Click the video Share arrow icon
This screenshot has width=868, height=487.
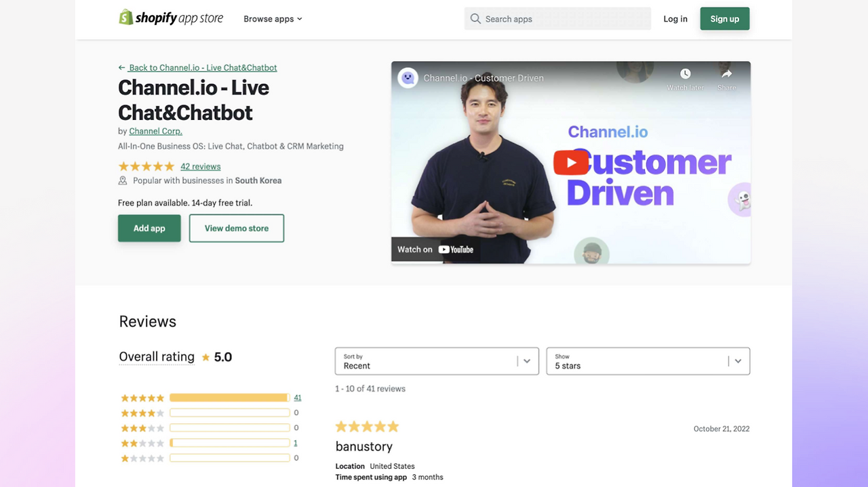(727, 74)
